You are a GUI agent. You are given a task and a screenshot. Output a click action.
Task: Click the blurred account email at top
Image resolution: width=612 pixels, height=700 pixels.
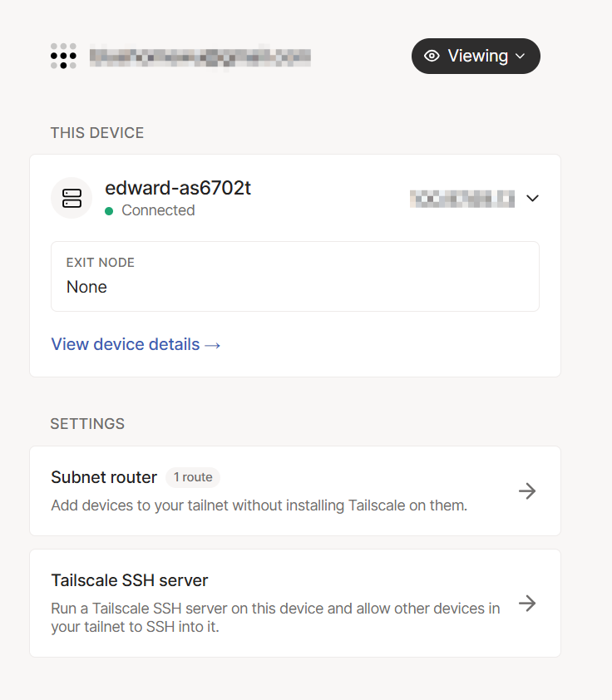[200, 57]
